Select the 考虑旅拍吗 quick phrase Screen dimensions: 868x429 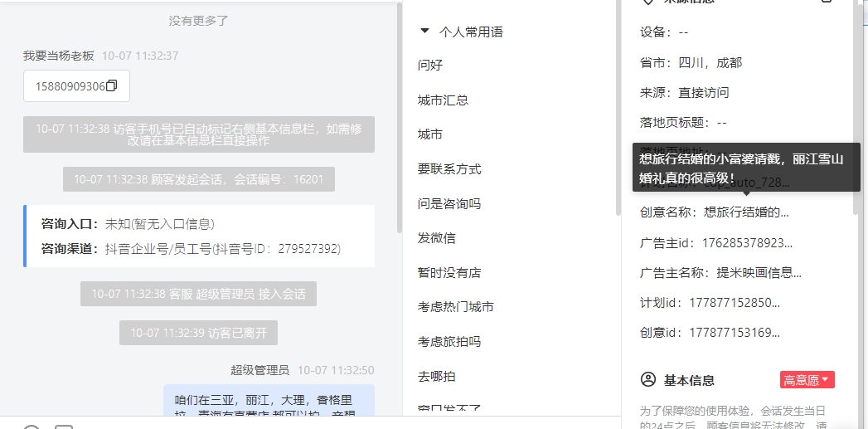click(449, 341)
